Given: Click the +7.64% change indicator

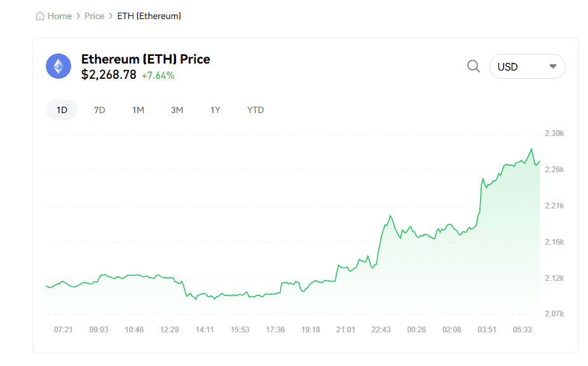Looking at the screenshot, I should [158, 76].
